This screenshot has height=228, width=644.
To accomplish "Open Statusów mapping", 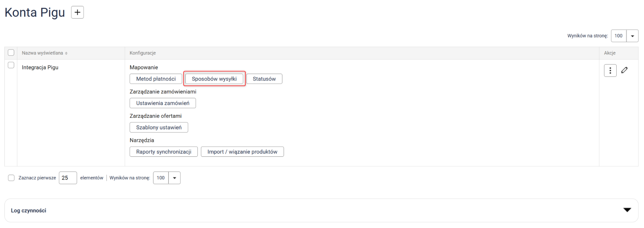I will point(264,79).
